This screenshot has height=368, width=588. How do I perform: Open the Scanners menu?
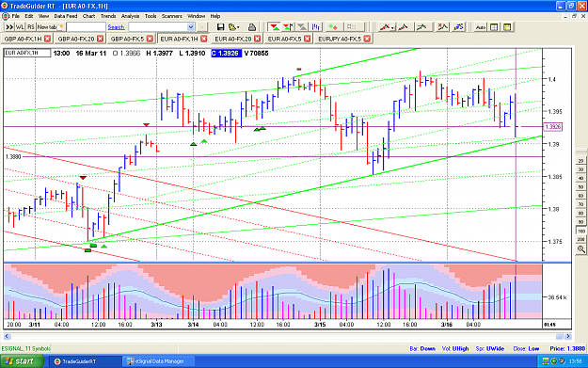172,16
